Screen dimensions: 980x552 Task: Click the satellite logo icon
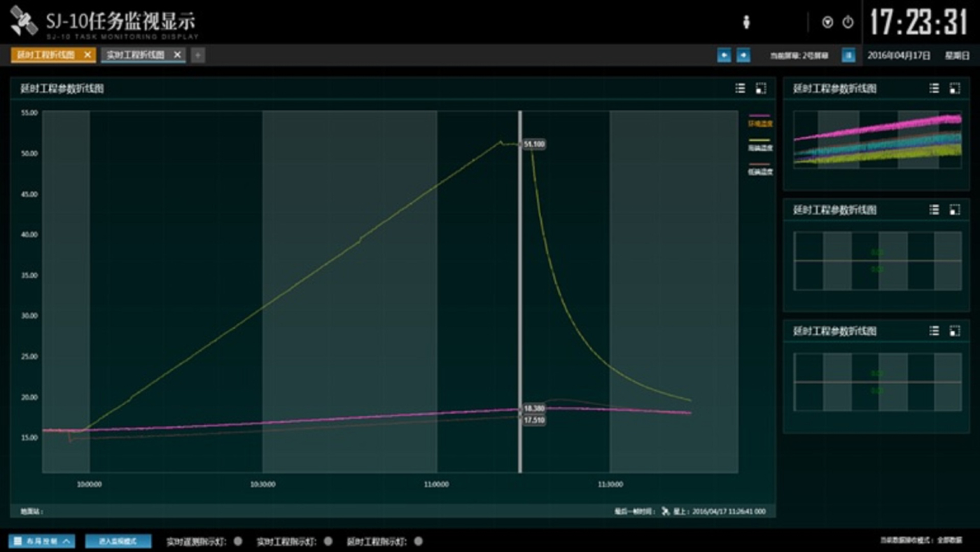click(x=24, y=22)
